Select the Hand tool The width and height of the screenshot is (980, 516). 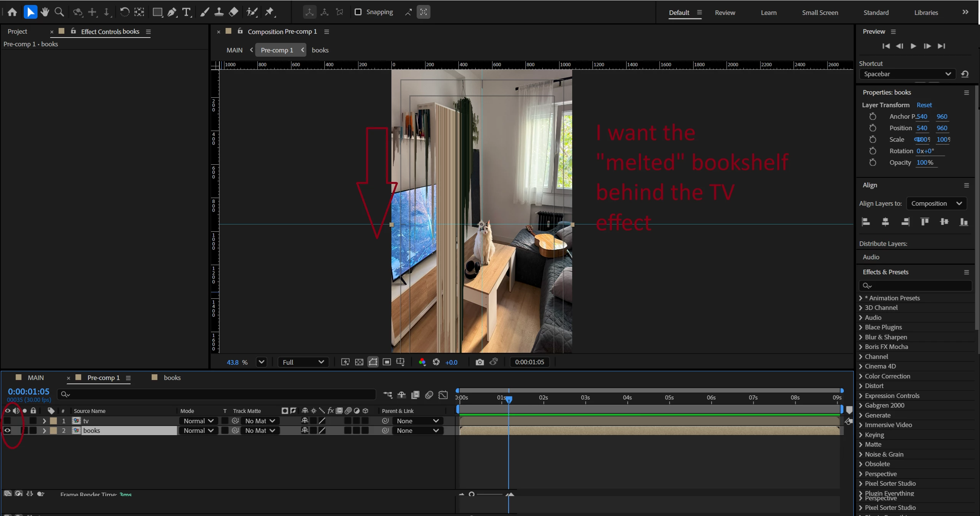tap(45, 12)
